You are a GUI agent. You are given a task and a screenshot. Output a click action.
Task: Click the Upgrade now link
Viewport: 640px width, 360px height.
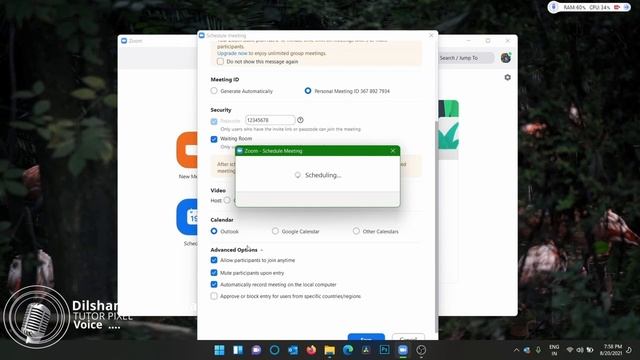(232, 53)
